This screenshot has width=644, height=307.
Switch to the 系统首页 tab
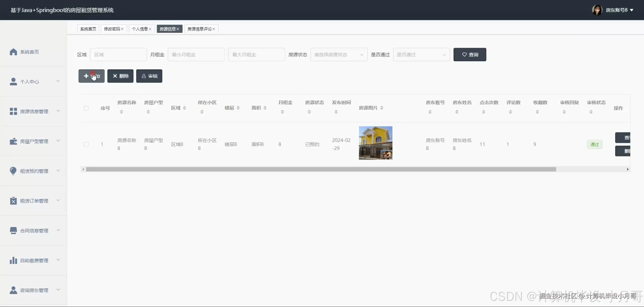tap(88, 29)
